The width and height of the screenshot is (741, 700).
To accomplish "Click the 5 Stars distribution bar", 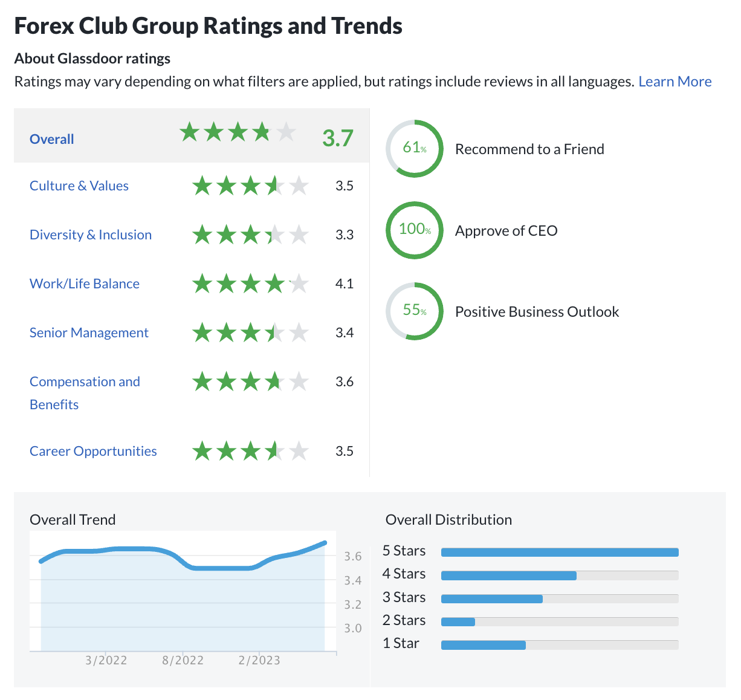I will click(560, 552).
